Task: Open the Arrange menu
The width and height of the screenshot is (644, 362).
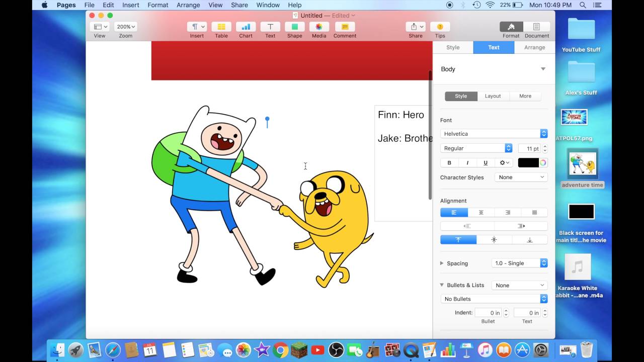Action: 188,5
